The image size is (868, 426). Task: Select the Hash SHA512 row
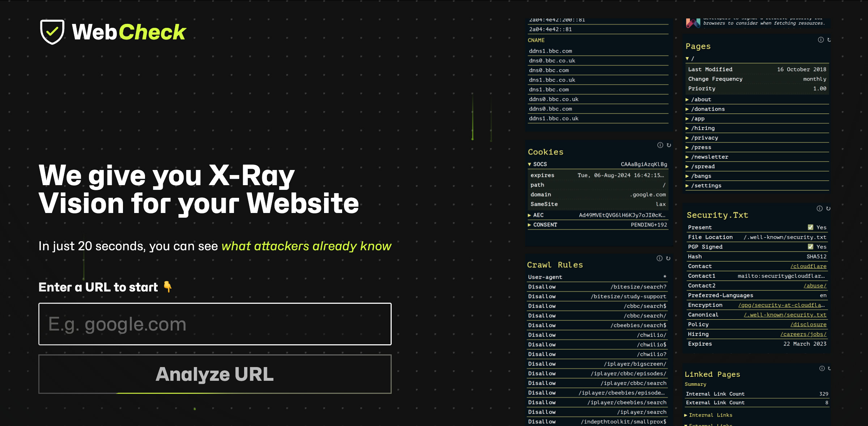tap(757, 256)
